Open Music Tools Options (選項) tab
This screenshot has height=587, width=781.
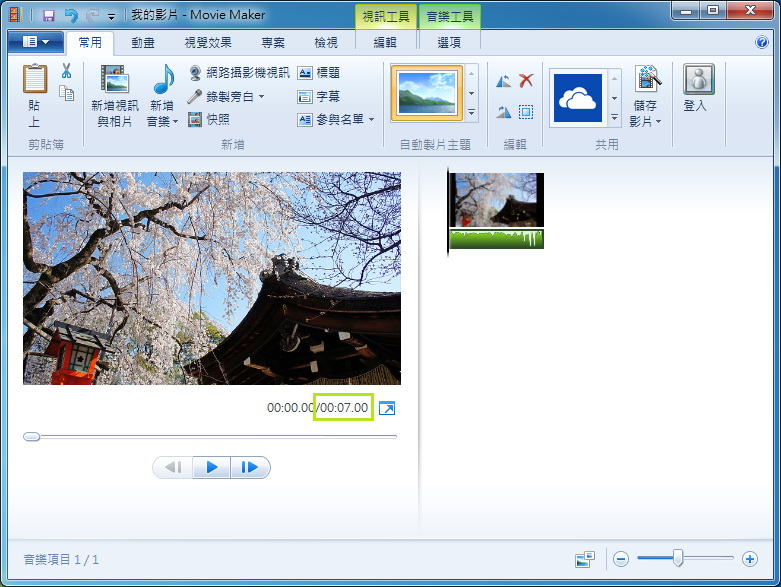point(449,43)
